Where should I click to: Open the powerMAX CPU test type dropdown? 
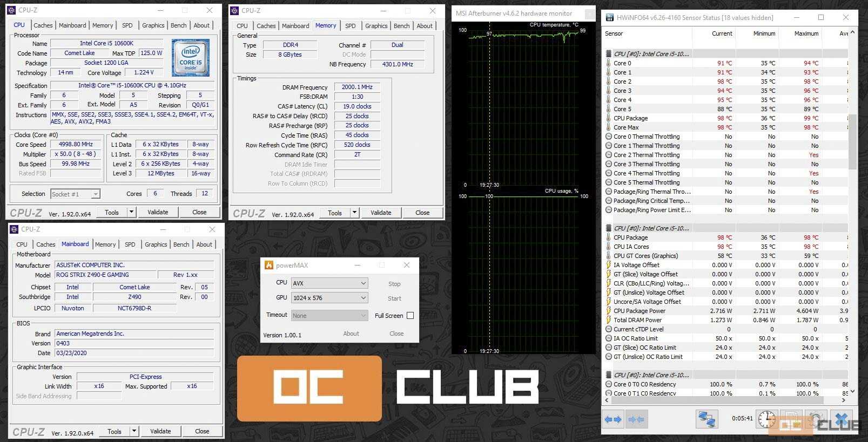click(x=329, y=283)
